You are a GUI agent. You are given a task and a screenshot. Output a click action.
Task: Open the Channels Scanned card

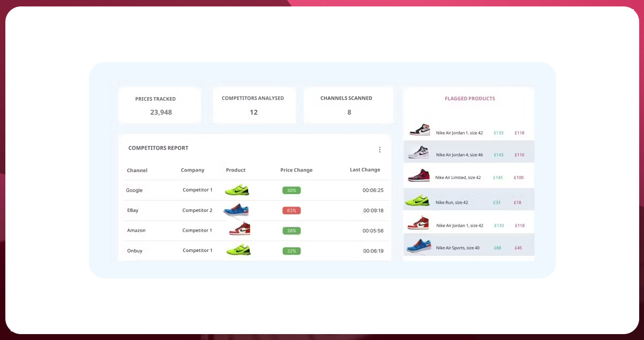point(349,106)
